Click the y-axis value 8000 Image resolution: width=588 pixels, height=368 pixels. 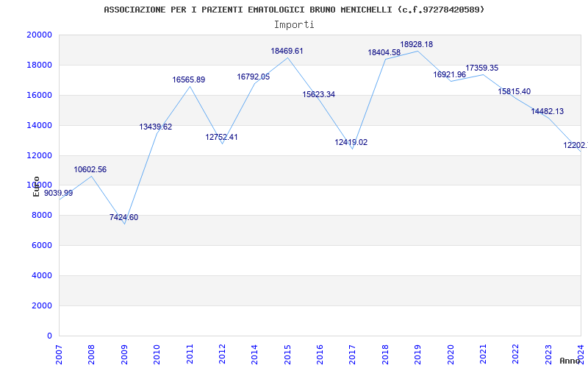click(x=41, y=215)
